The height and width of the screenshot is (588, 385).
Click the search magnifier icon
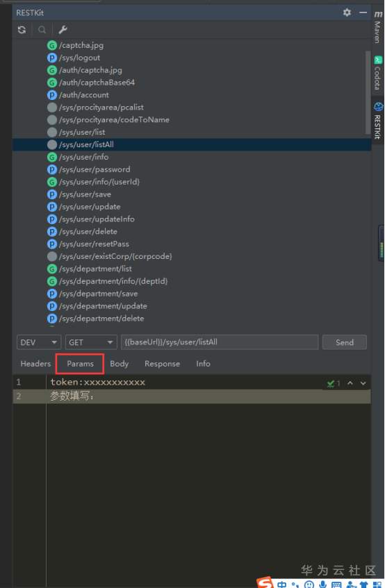pos(42,30)
